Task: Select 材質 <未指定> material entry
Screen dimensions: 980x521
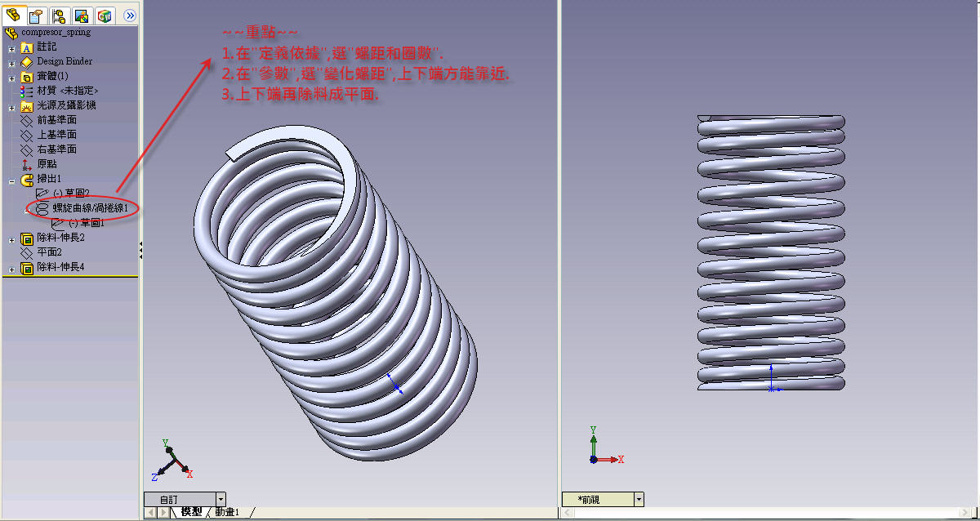Action: (x=68, y=91)
